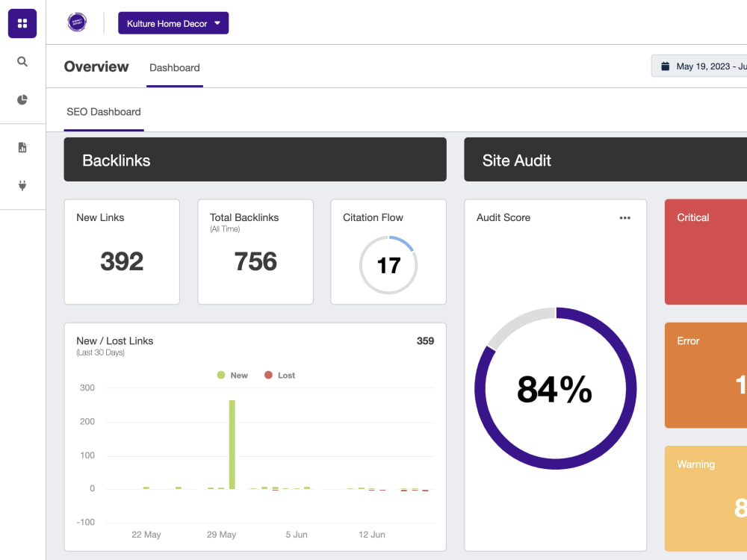747x560 pixels.
Task: Click the 29 May axis label
Action: (222, 535)
